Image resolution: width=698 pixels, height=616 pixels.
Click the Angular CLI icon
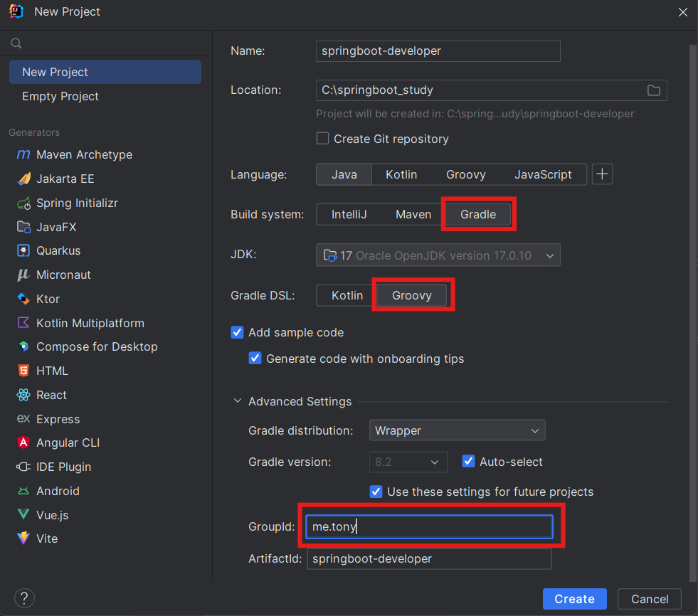(23, 442)
